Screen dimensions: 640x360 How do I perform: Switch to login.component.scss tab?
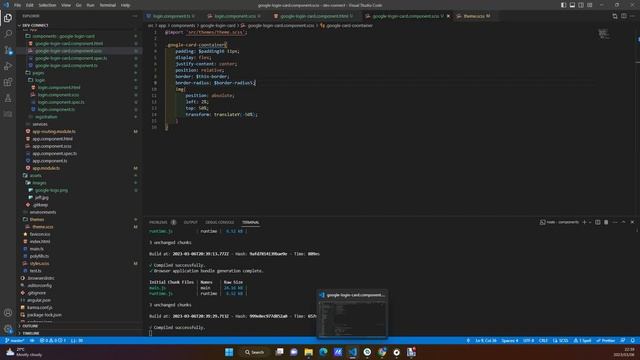234,16
